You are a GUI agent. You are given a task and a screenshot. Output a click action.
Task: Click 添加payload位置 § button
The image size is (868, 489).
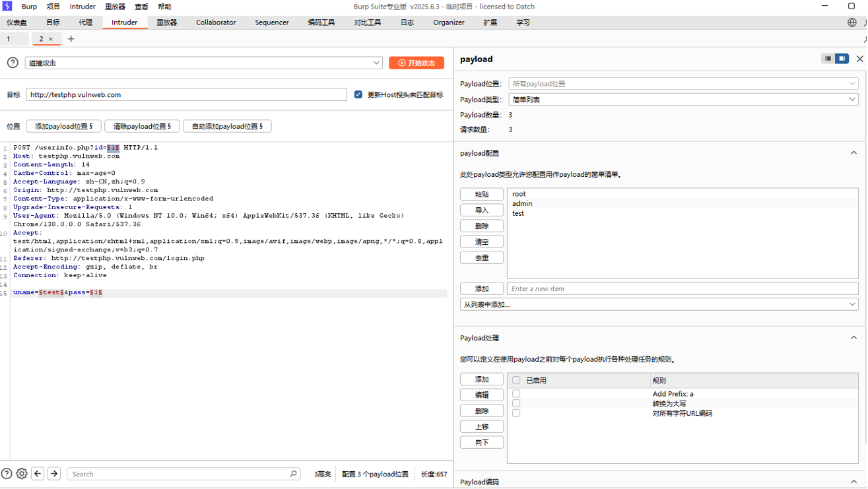coord(63,126)
